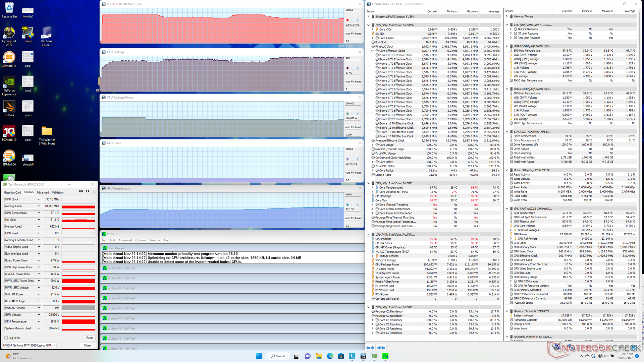644x362 pixels.
Task: Switch to Prime95 green taskbar icon
Action: 385,356
